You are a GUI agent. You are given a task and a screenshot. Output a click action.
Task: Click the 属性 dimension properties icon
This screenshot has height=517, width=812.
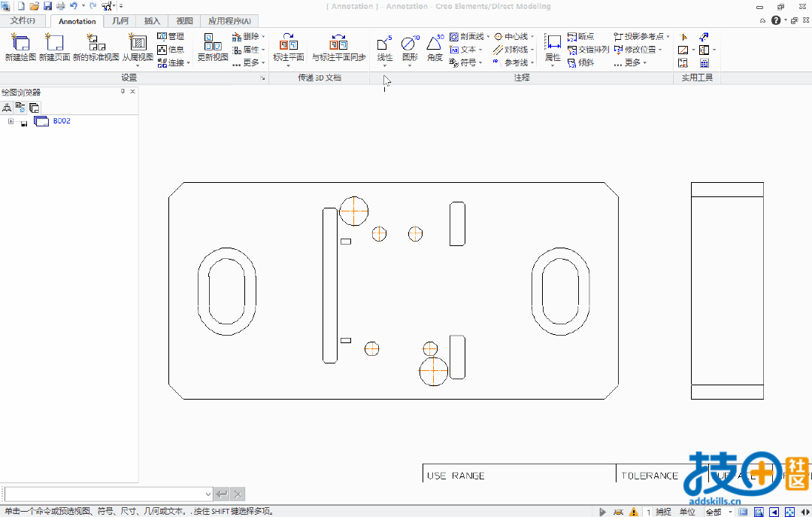pos(553,43)
